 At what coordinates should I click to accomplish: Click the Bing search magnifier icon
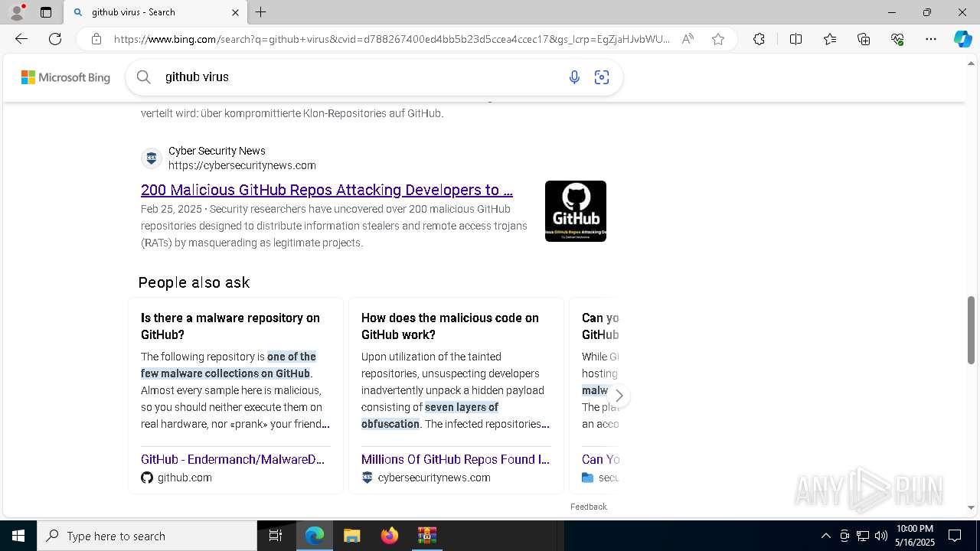tap(143, 77)
